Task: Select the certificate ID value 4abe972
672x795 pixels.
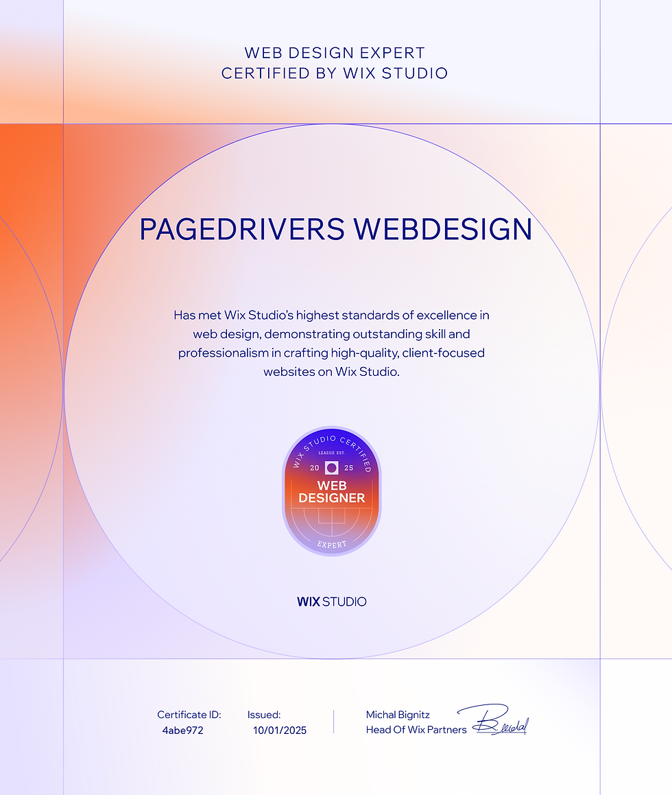Action: (x=183, y=731)
